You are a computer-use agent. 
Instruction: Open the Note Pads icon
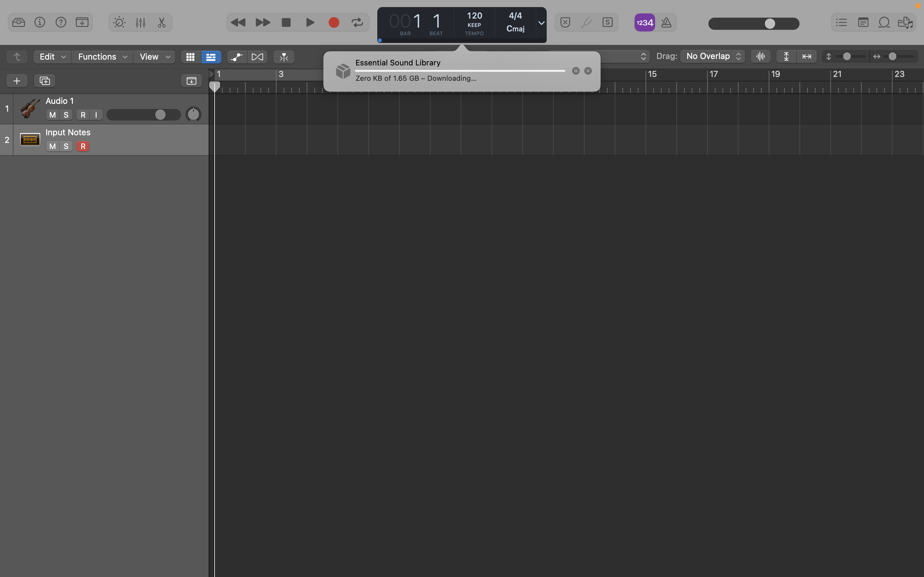point(863,22)
